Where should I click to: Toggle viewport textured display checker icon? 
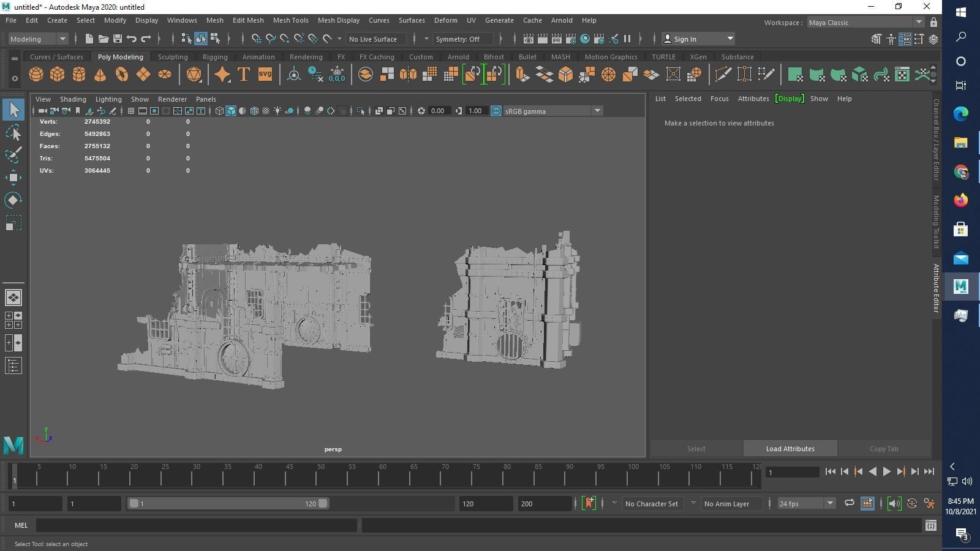click(x=266, y=111)
